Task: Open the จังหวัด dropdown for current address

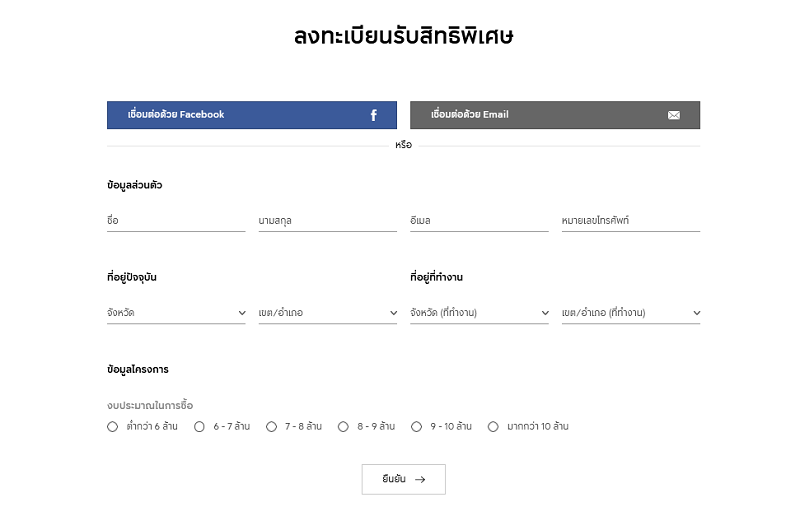Action: [176, 313]
